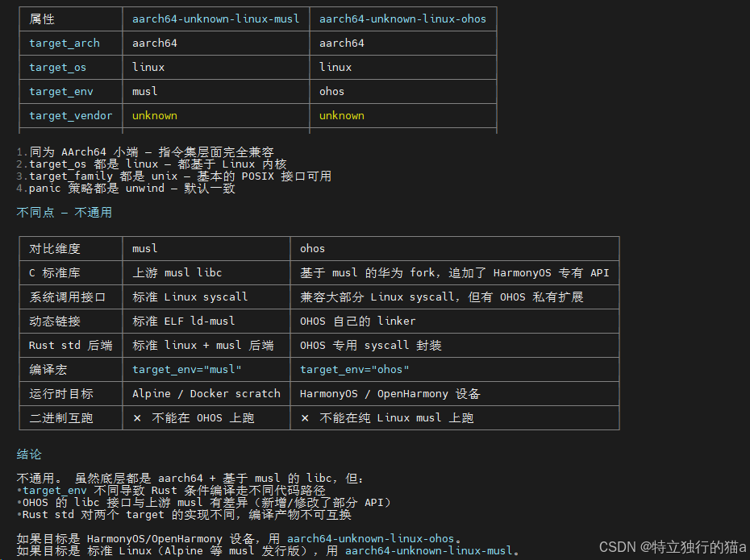Image resolution: width=750 pixels, height=560 pixels.
Task: Click the target_vendor row label
Action: point(71,116)
